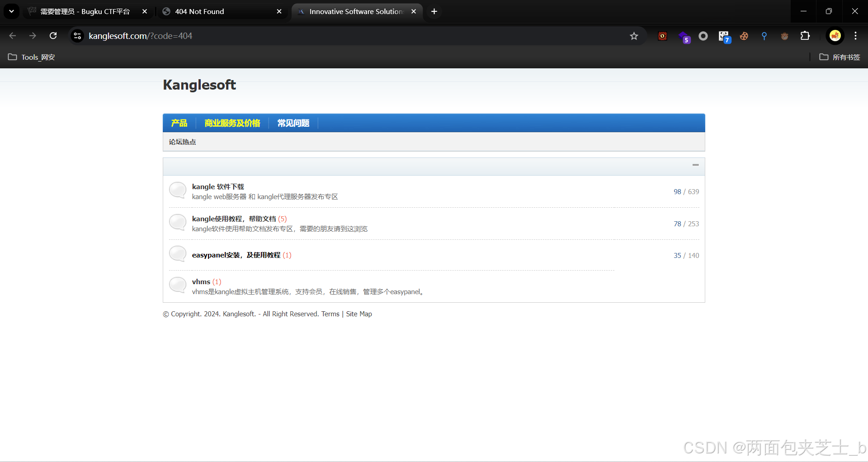Open a new browser tab
This screenshot has width=868, height=462.
point(434,11)
